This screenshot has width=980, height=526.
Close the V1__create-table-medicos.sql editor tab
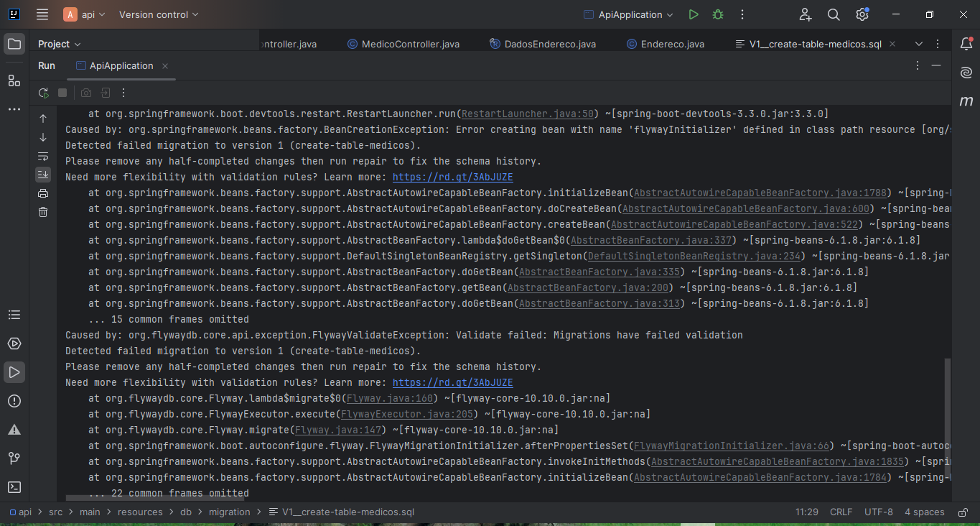coord(893,44)
